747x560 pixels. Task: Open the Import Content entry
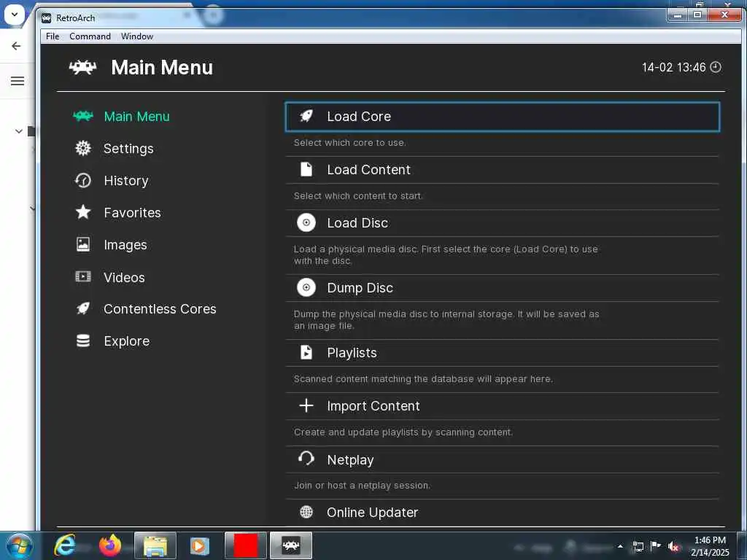click(502, 405)
